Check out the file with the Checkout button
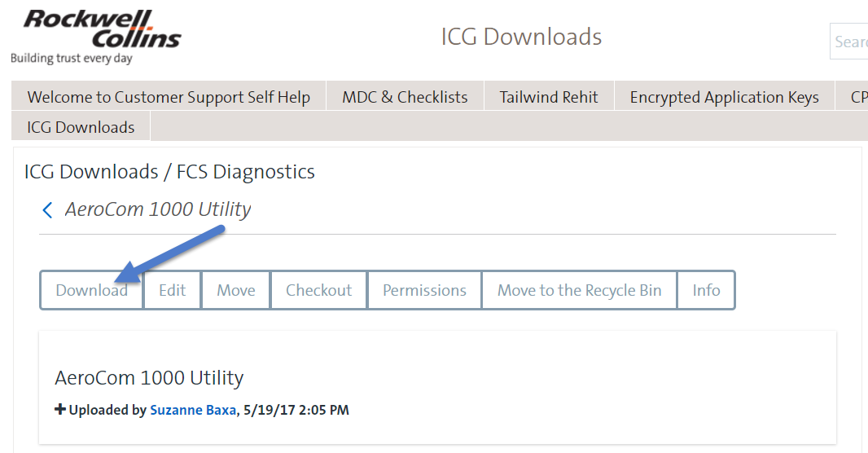Viewport: 868px width, 453px height. 319,290
